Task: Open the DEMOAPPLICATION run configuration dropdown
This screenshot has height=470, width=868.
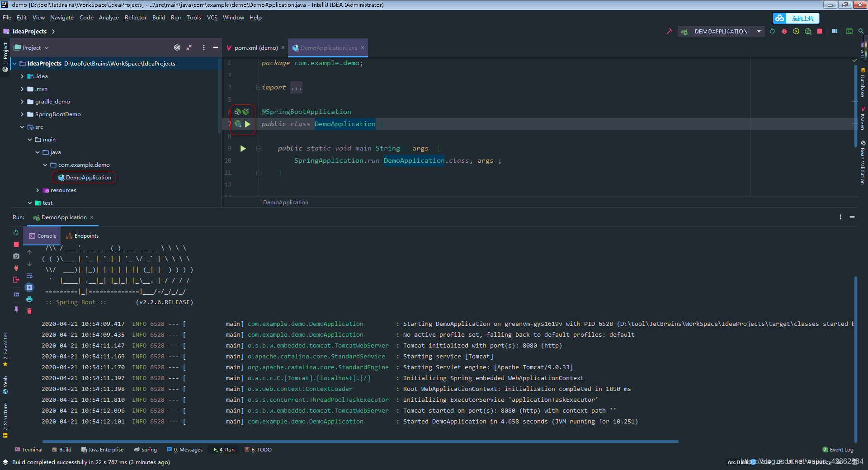Action: (x=721, y=31)
